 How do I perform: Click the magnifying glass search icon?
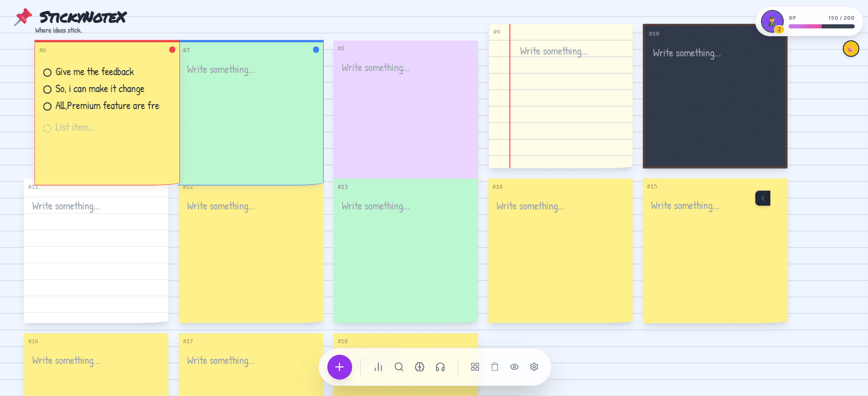pyautogui.click(x=399, y=367)
